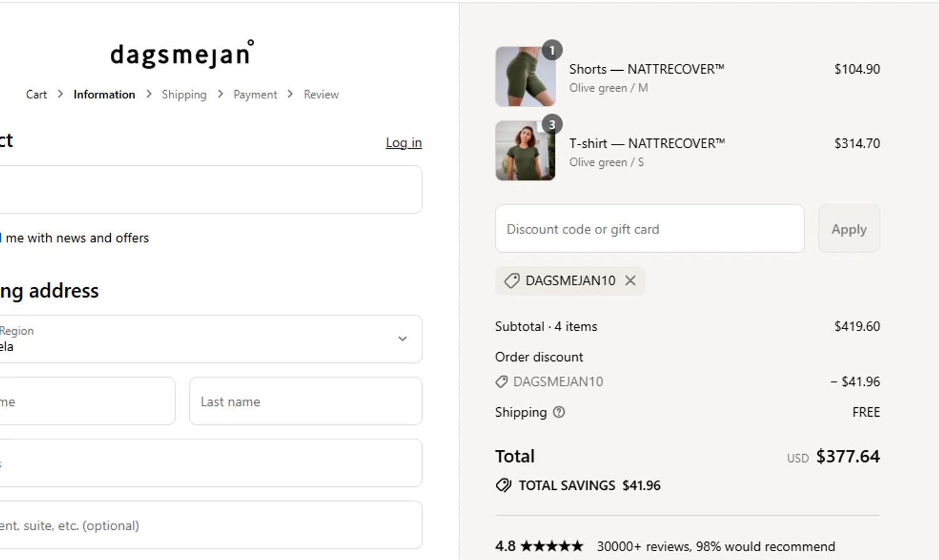Viewport: 939px width, 560px height.
Task: Click the $314.70 T-shirt price
Action: (857, 143)
